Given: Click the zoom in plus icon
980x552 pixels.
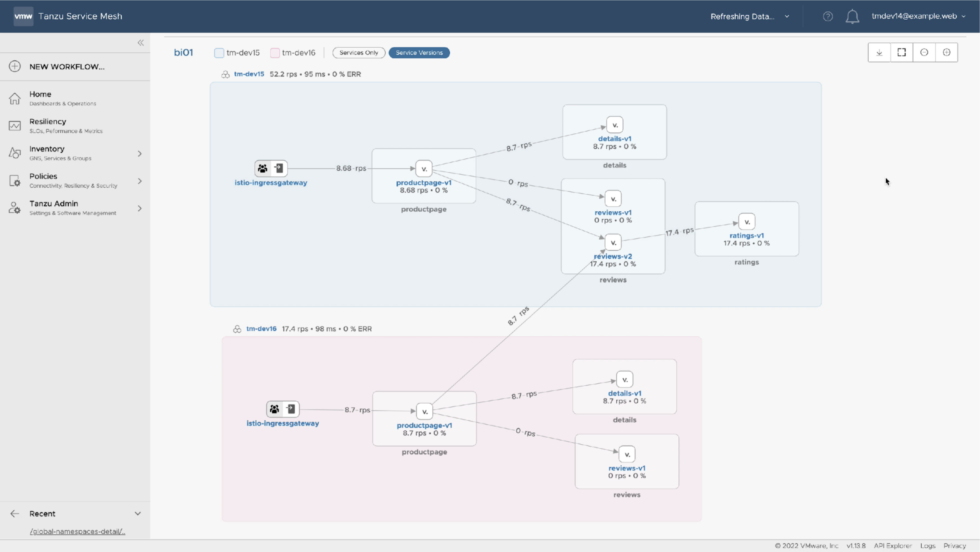Looking at the screenshot, I should pyautogui.click(x=946, y=52).
